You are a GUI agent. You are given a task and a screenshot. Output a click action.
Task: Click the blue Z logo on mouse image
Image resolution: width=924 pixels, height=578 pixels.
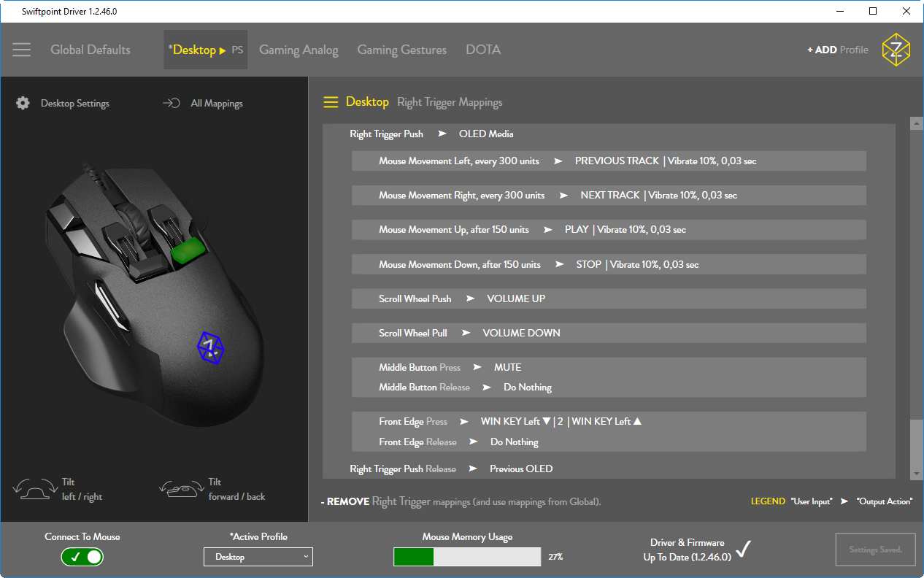click(211, 347)
